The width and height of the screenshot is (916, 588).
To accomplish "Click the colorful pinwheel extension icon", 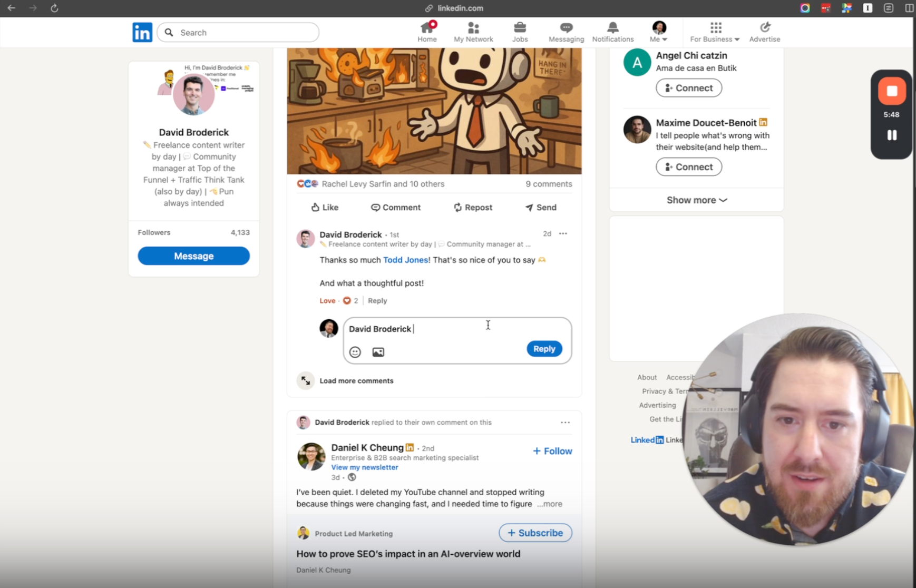I will tap(847, 8).
